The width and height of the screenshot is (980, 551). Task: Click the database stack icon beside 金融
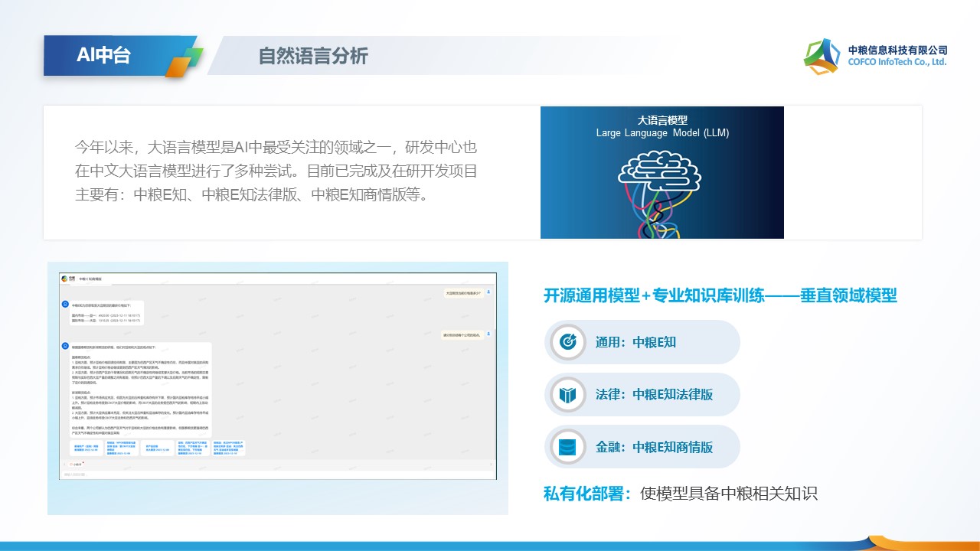[x=567, y=447]
